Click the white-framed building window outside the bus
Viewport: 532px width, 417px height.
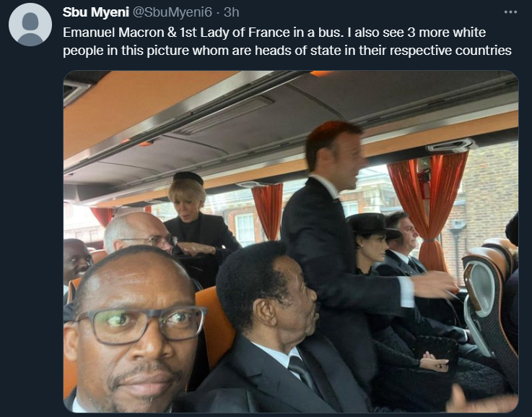[x=244, y=229]
